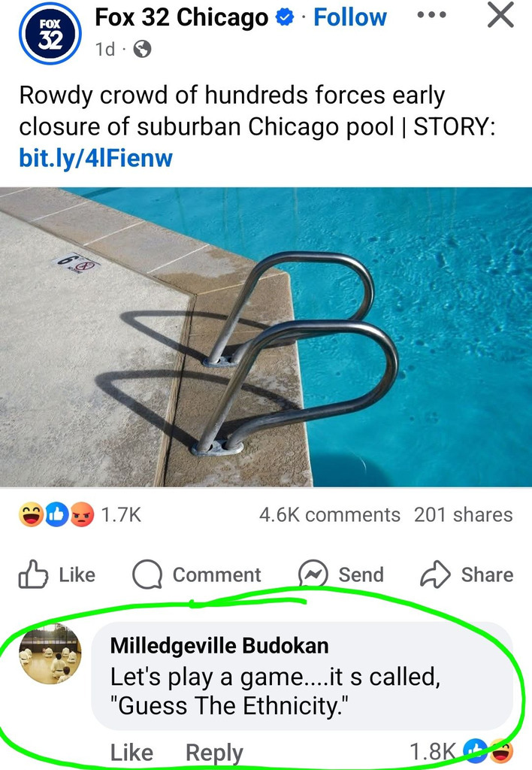Tap the Comment speech bubble button
This screenshot has width=532, height=770.
[197, 574]
